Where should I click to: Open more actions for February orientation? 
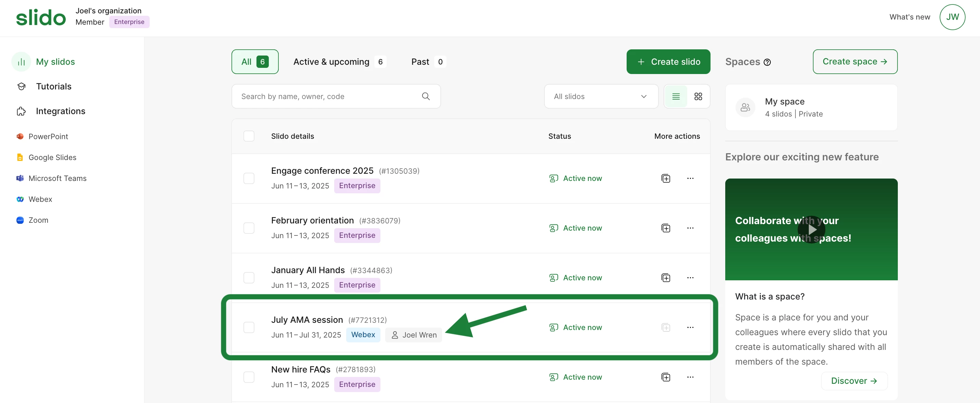[690, 228]
